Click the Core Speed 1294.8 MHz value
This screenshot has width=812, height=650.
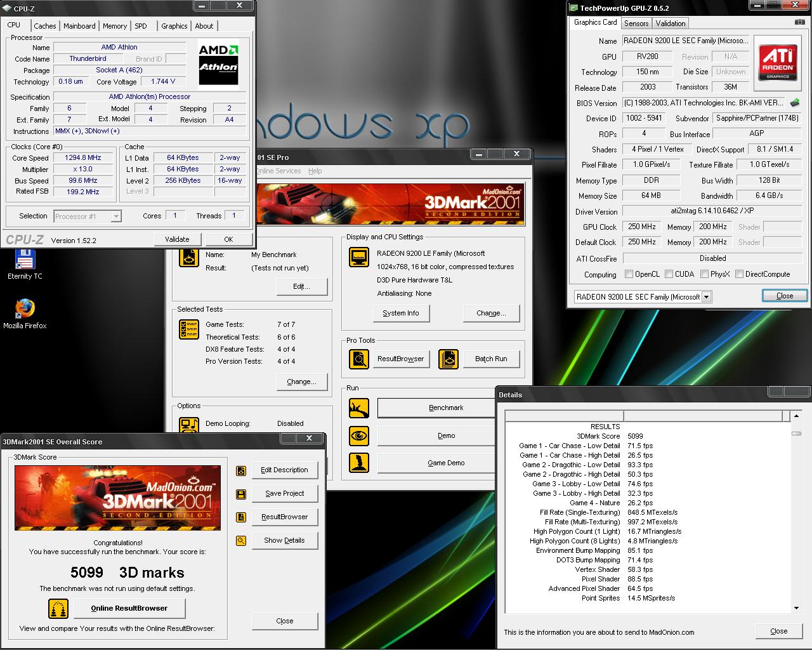click(83, 157)
